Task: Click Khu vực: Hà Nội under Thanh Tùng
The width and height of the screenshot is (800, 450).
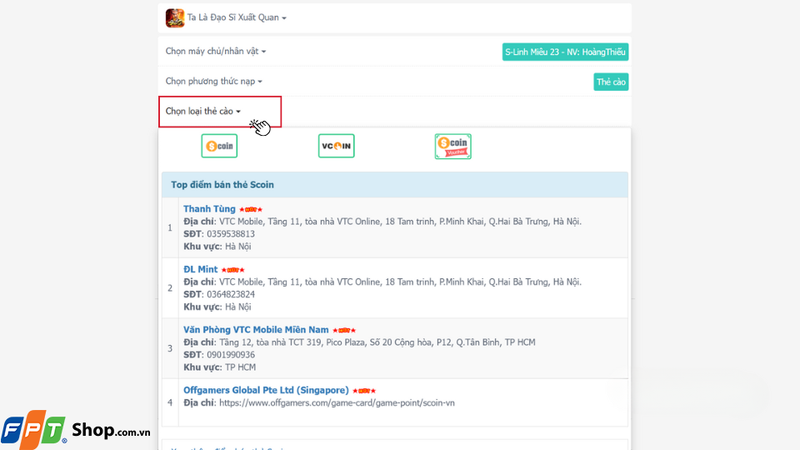Action: [x=217, y=246]
